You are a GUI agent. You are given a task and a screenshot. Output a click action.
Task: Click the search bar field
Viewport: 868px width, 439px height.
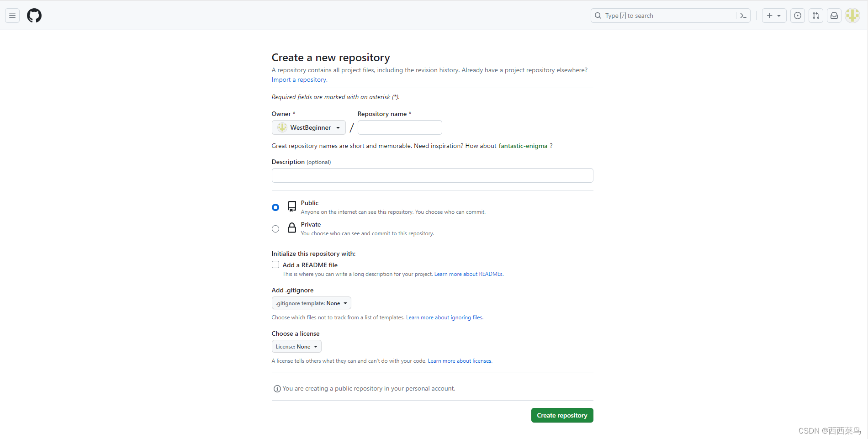[x=670, y=16]
